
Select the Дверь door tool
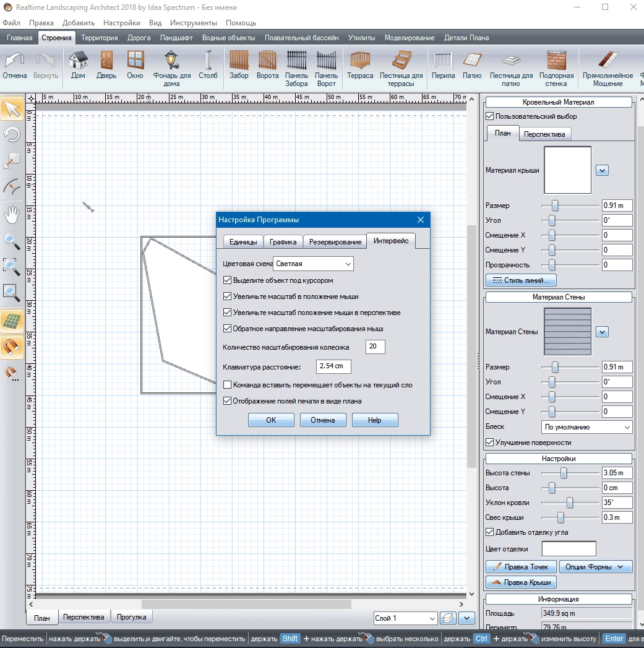coord(106,66)
